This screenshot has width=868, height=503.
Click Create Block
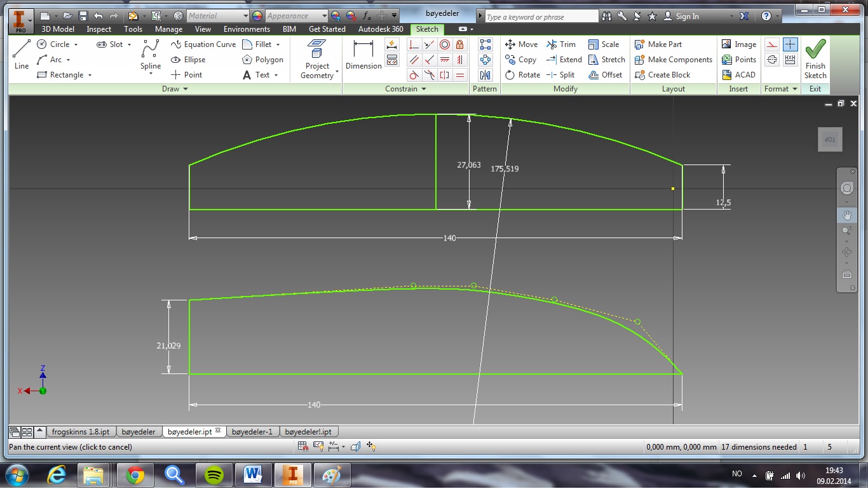pyautogui.click(x=663, y=75)
